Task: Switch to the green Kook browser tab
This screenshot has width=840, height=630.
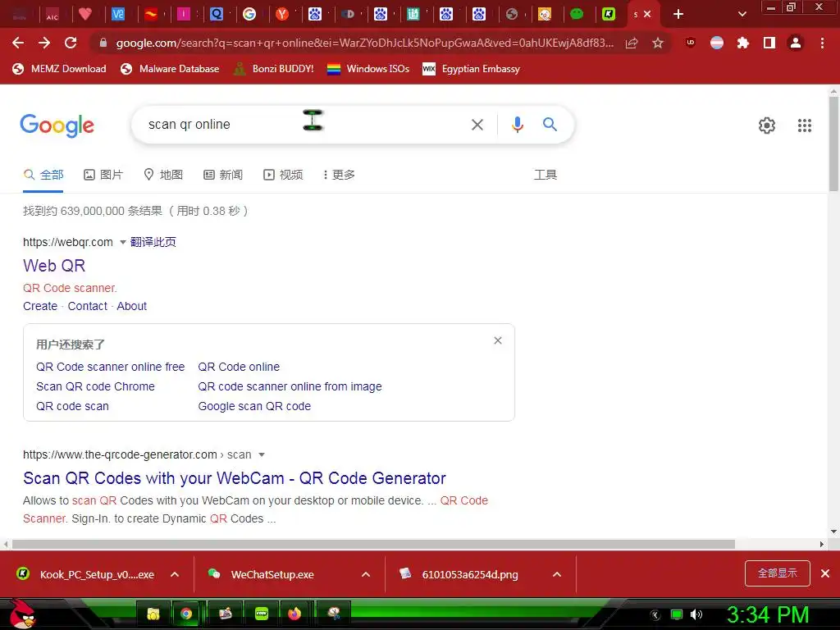Action: tap(609, 15)
